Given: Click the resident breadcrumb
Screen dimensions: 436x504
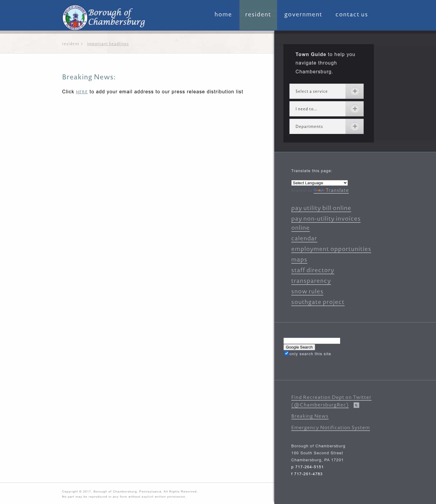Looking at the screenshot, I should click(x=71, y=44).
